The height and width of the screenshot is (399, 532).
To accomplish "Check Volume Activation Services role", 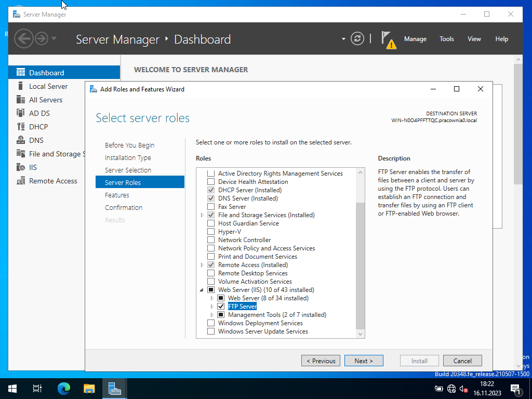I will 211,282.
